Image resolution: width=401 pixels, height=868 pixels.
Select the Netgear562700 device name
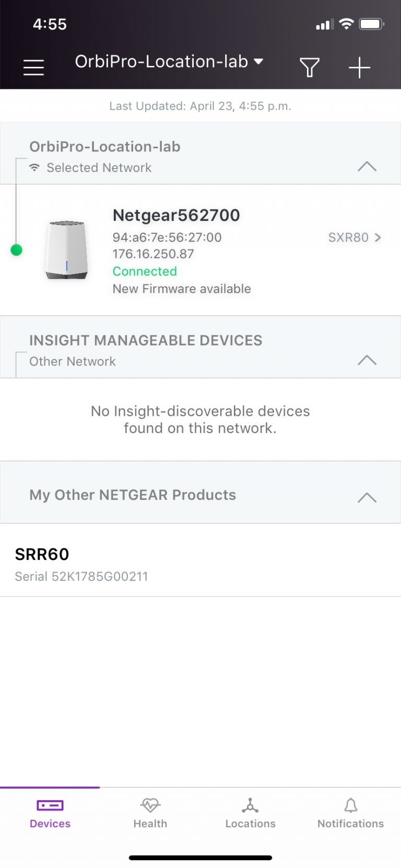point(176,215)
